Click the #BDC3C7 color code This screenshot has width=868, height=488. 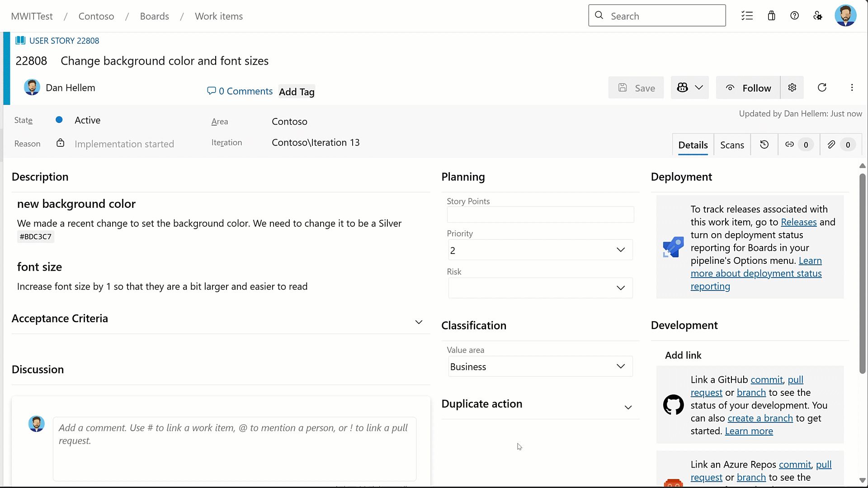pos(36,236)
